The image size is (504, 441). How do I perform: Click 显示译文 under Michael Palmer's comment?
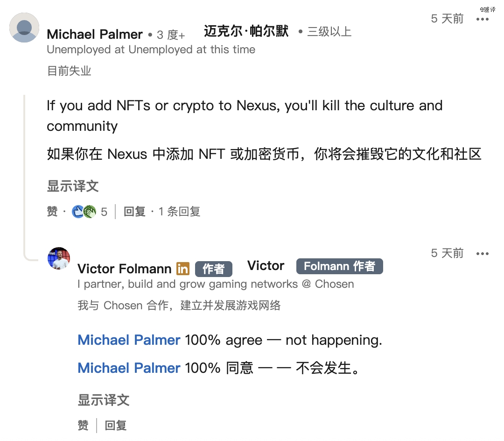pos(73,186)
